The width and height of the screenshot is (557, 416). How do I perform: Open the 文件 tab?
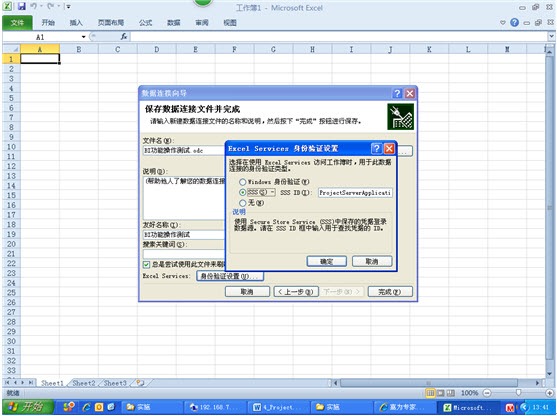[17, 23]
